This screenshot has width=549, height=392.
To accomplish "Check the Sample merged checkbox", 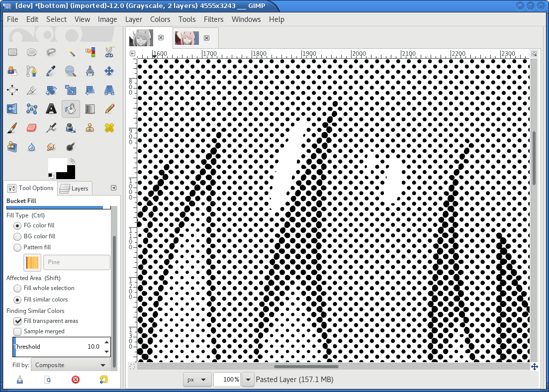I will [x=17, y=331].
